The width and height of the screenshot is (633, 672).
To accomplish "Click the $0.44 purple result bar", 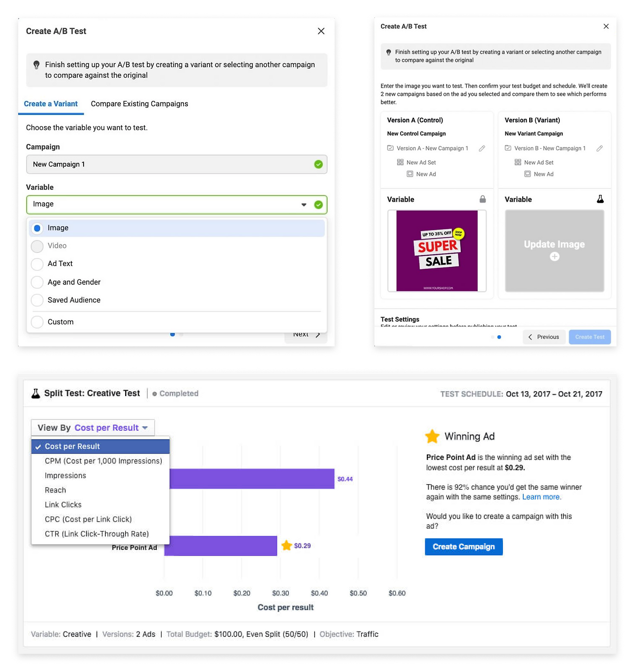I will pos(252,479).
